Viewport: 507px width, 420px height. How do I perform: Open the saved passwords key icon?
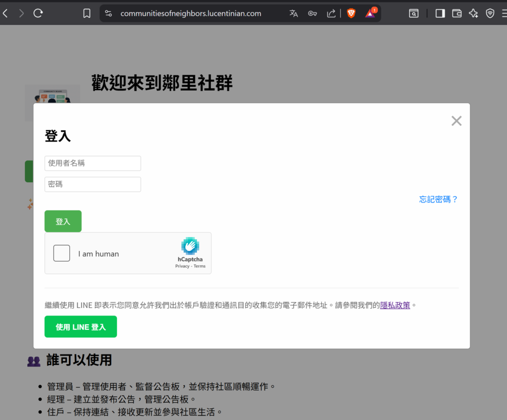tap(312, 13)
